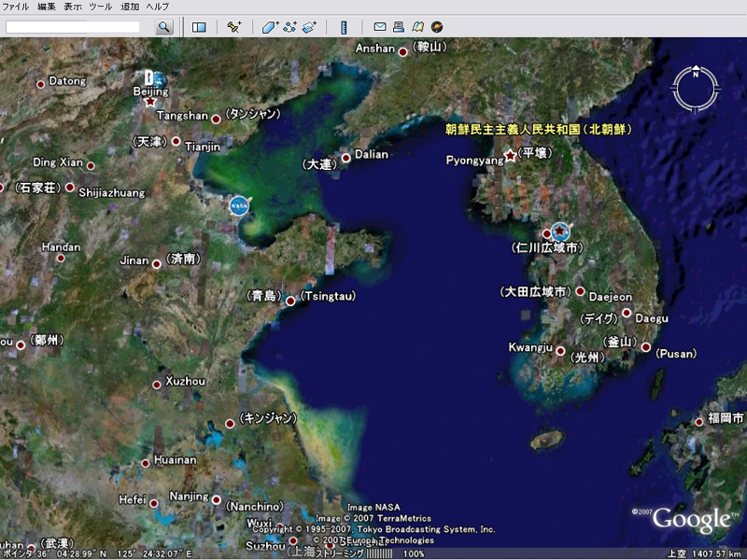Expand the ツール menu
Screen dimensions: 747x560
100,7
